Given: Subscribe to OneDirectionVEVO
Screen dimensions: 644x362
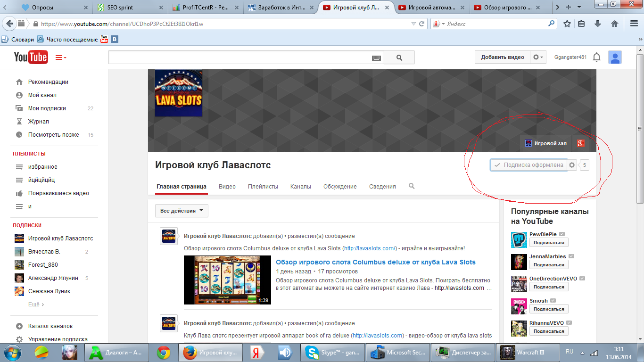Looking at the screenshot, I should click(x=549, y=287).
